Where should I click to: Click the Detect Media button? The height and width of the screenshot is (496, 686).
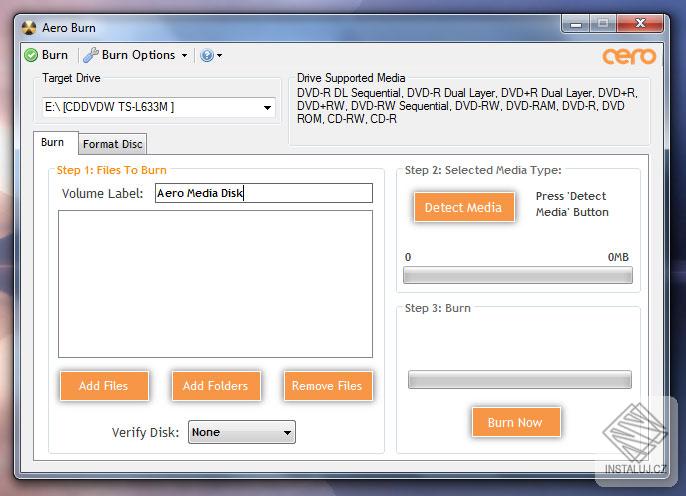coord(464,207)
